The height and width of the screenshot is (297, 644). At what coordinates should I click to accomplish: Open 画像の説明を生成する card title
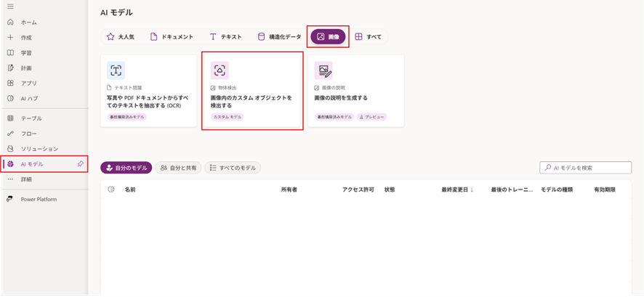pyautogui.click(x=341, y=98)
